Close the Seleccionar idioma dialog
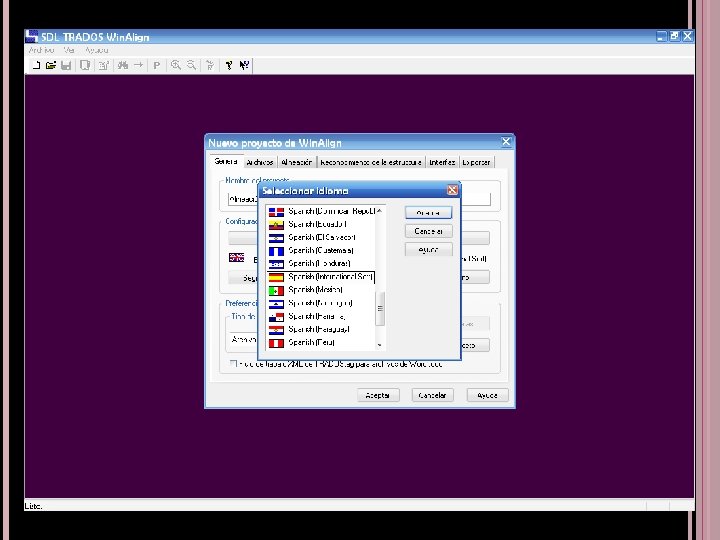720x540 pixels. coord(452,190)
